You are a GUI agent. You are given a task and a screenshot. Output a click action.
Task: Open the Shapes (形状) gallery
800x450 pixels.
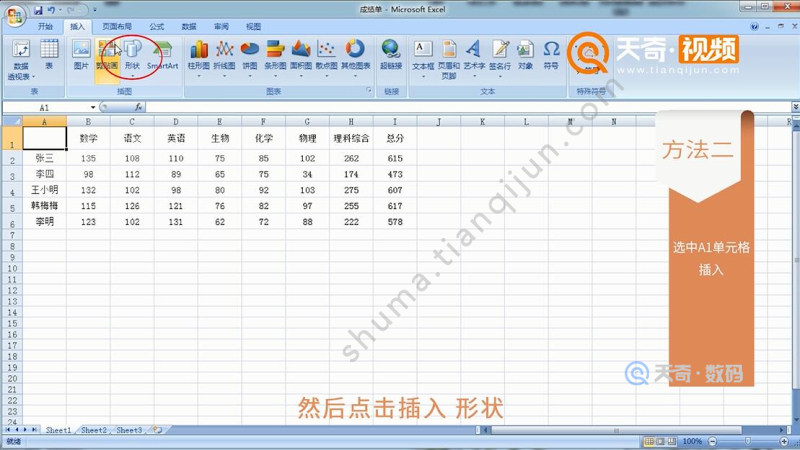coord(133,58)
